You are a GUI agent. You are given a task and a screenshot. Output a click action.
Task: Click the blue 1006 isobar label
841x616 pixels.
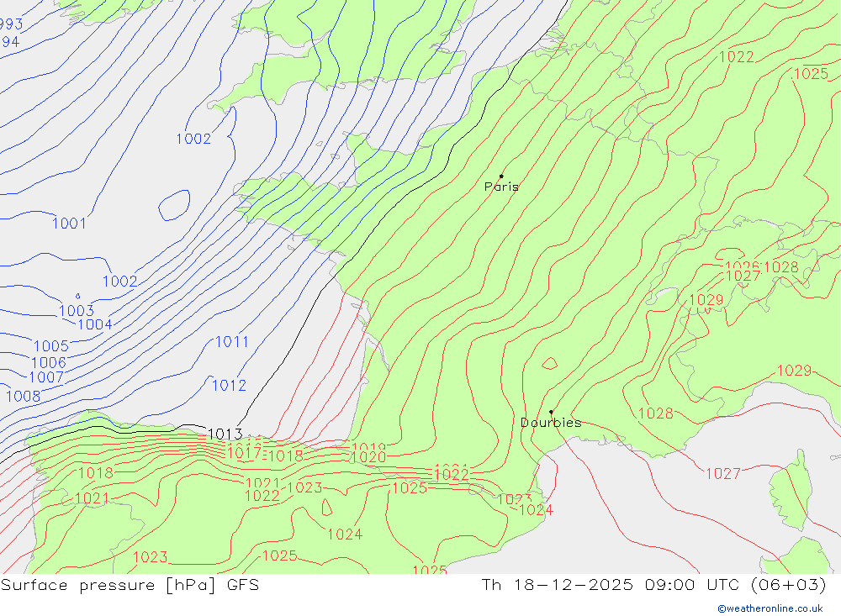tap(49, 362)
